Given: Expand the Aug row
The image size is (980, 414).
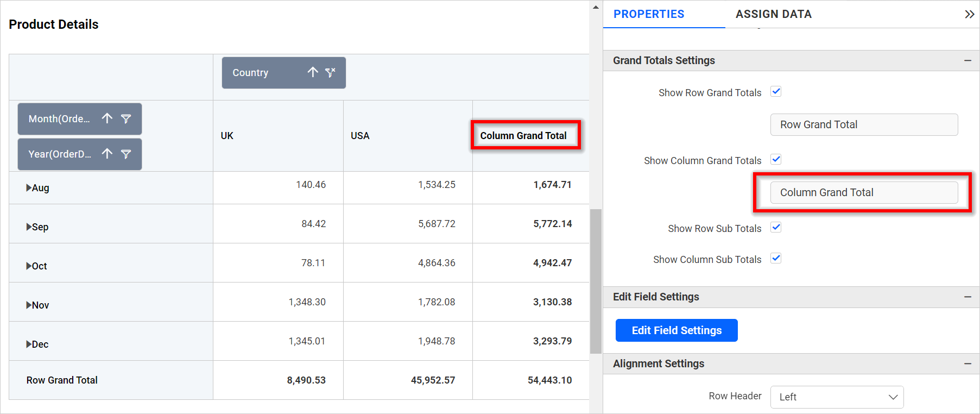Looking at the screenshot, I should (x=29, y=188).
